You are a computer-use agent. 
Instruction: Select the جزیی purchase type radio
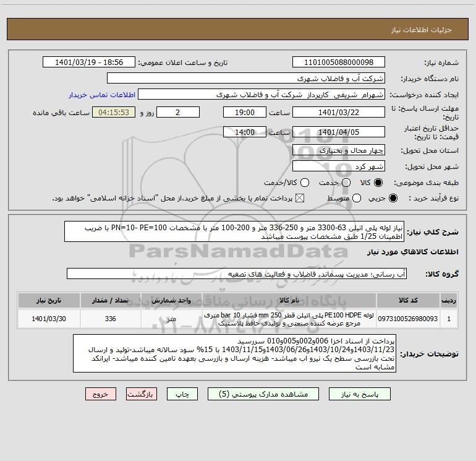click(393, 198)
